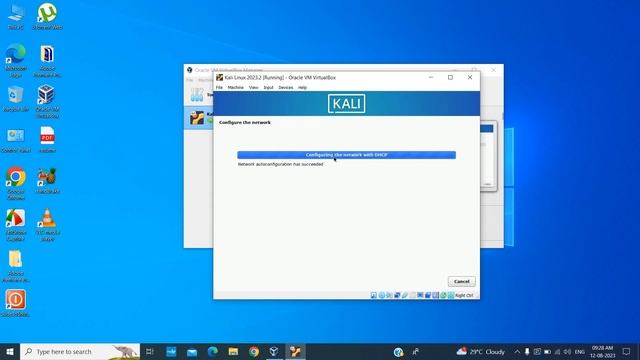640x360 pixels.
Task: Open the folder icon on the desktop
Action: tap(16, 265)
